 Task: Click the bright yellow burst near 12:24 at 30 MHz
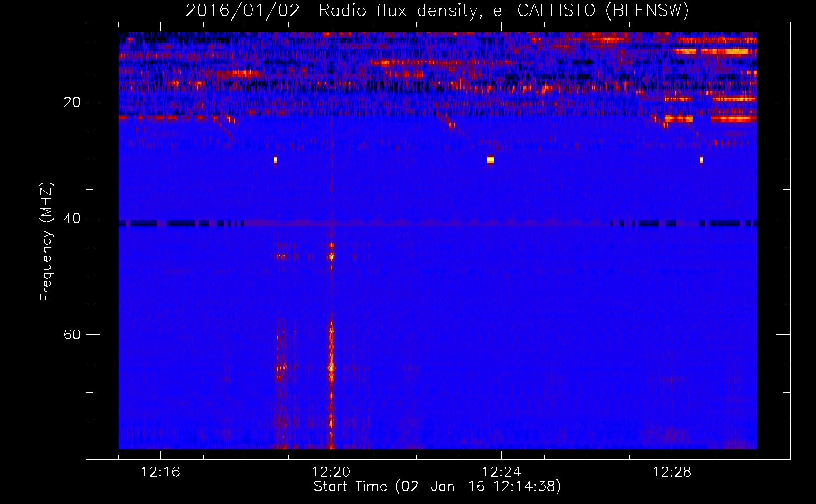pyautogui.click(x=490, y=160)
